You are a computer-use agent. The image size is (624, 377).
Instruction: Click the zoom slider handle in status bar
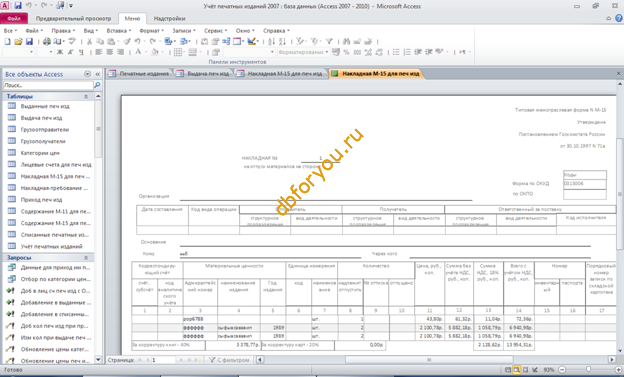[x=588, y=370]
